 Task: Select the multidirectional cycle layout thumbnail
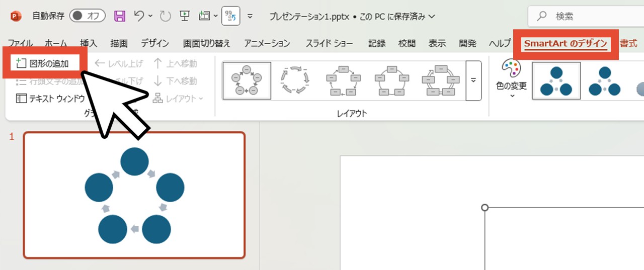pos(442,81)
